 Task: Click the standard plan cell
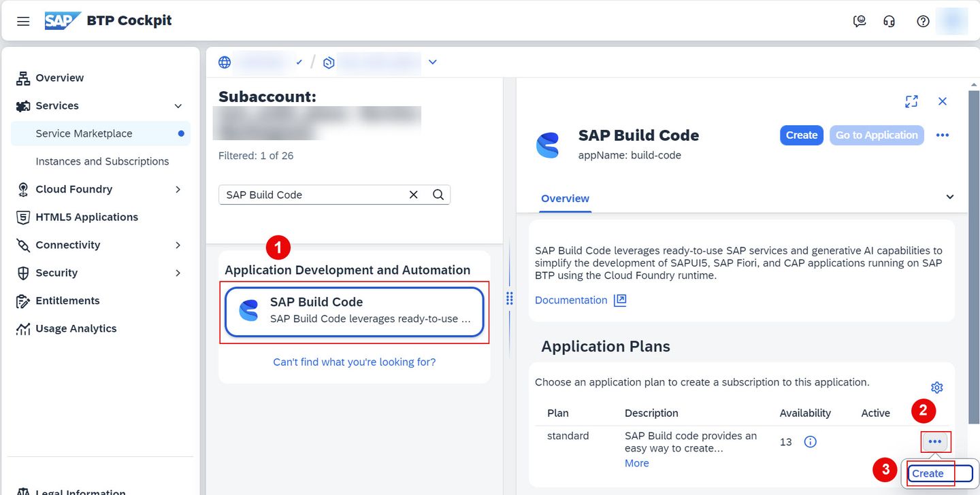(568, 436)
